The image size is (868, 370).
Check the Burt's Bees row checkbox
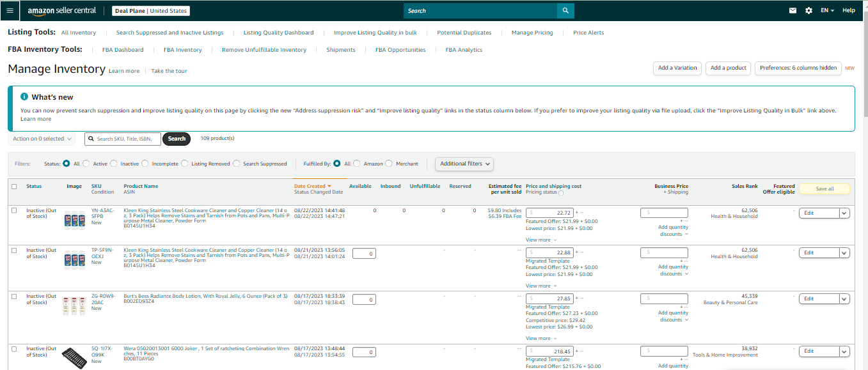point(14,297)
